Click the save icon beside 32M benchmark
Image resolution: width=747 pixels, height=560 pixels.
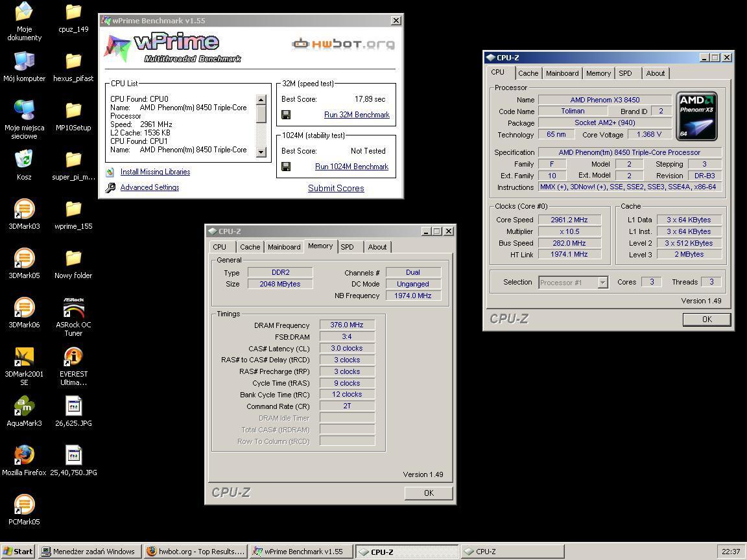[x=286, y=115]
